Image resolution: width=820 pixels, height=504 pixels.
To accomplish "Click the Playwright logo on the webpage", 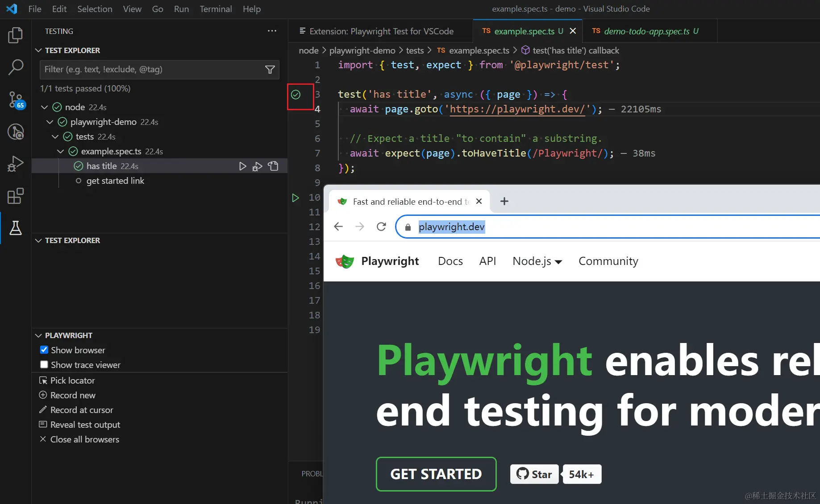I will click(x=345, y=261).
